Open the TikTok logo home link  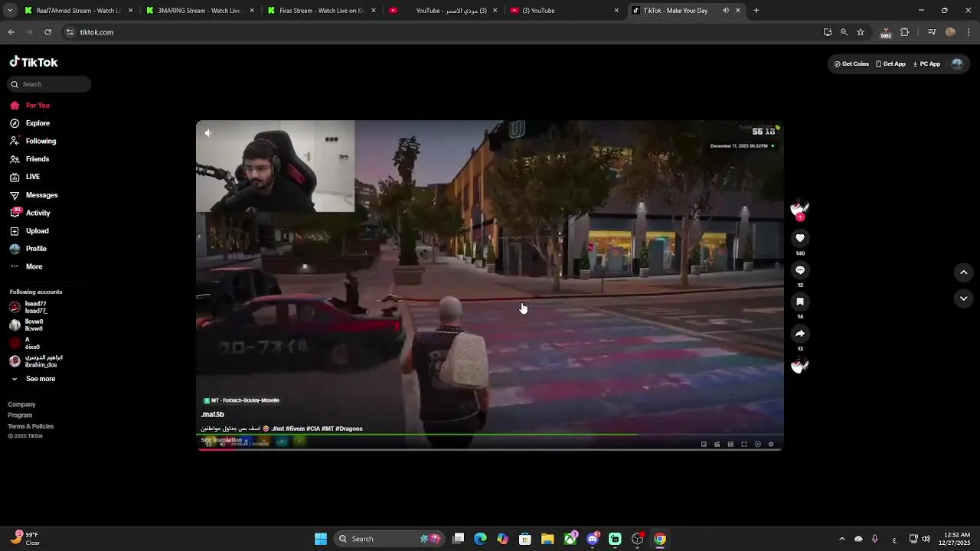click(34, 62)
